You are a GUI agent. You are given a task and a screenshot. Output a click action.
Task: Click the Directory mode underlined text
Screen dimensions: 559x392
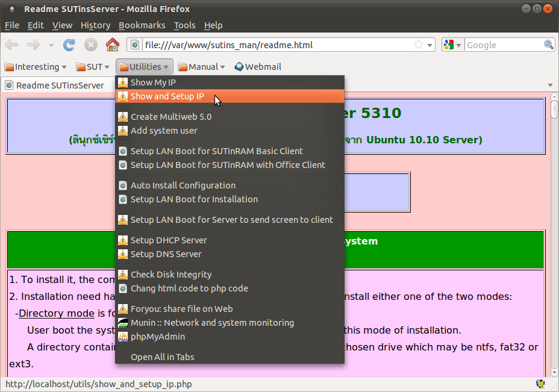(57, 313)
